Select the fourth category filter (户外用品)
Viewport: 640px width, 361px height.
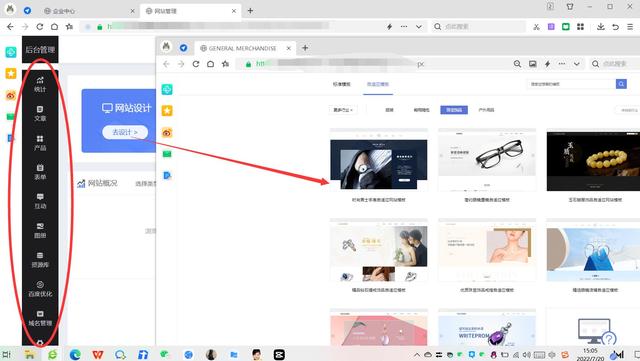pos(487,110)
